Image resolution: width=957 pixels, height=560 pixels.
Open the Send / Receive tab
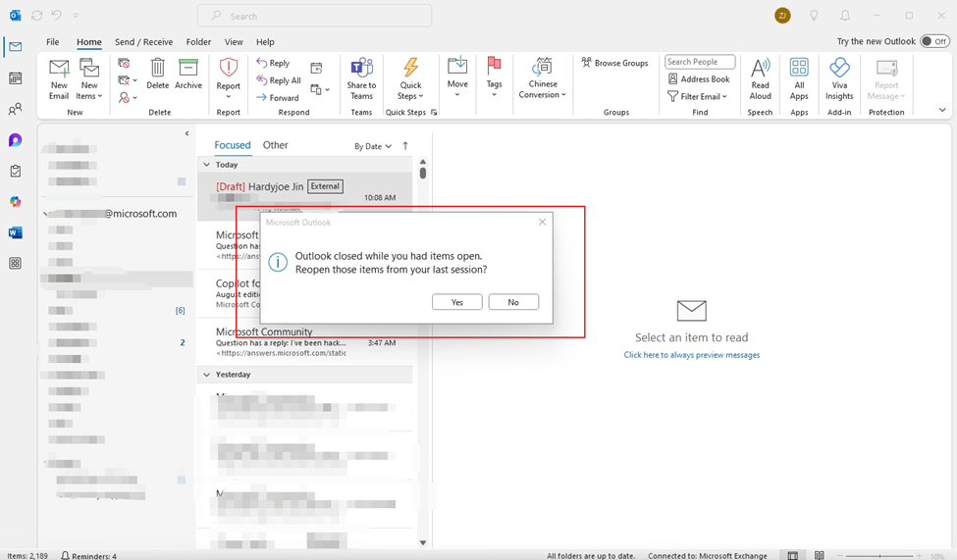click(x=143, y=42)
